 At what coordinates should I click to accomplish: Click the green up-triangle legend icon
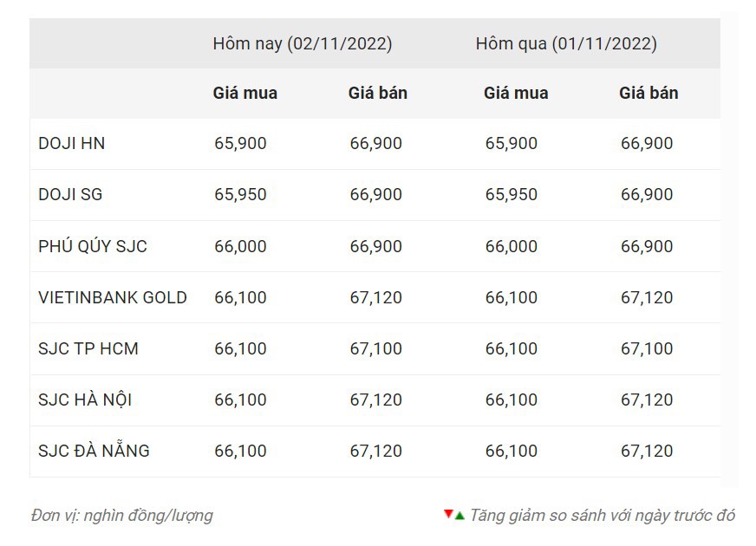click(459, 516)
